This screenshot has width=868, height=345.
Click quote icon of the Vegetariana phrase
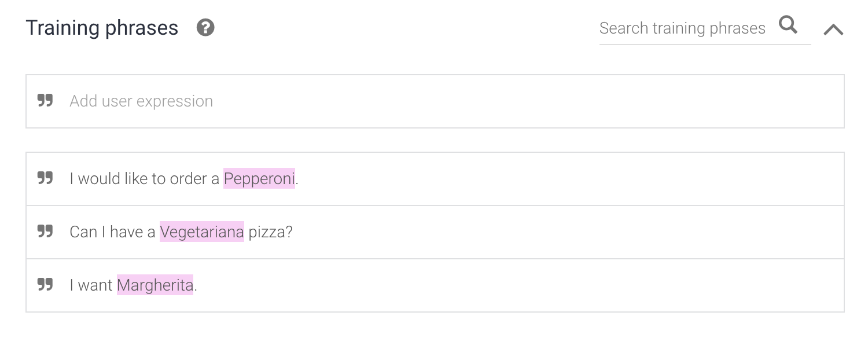45,232
